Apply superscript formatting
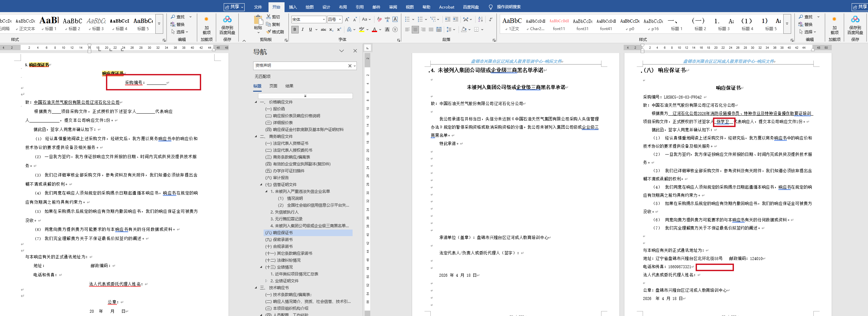 [x=339, y=30]
